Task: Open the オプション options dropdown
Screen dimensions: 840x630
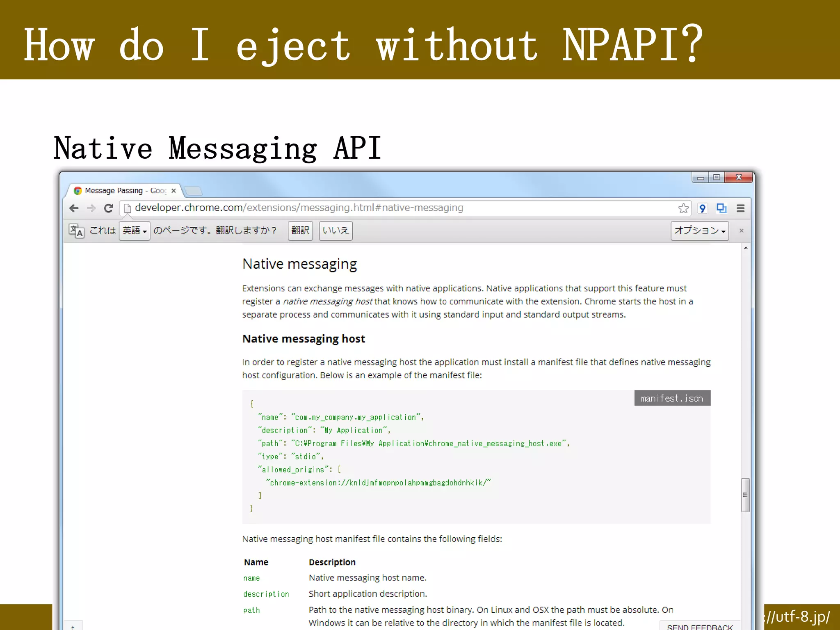Action: tap(700, 231)
